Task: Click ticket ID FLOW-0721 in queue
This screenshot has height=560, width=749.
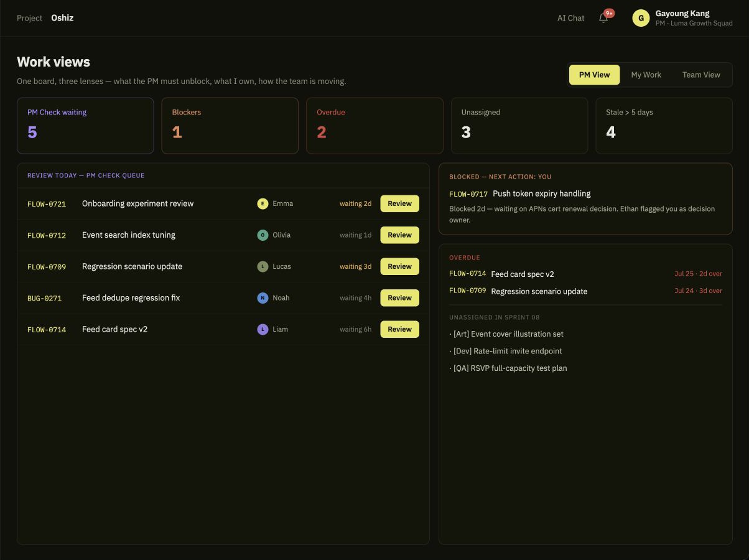Action: pos(47,204)
